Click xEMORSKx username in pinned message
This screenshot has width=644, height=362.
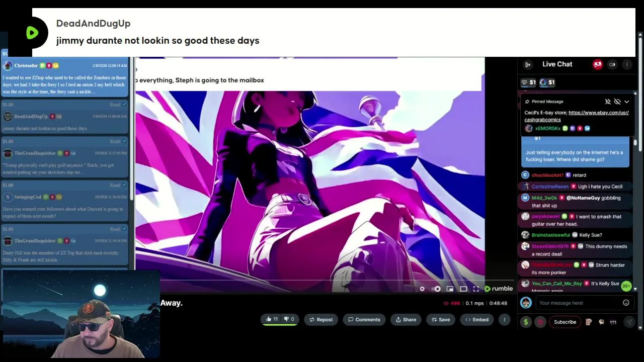tap(548, 129)
